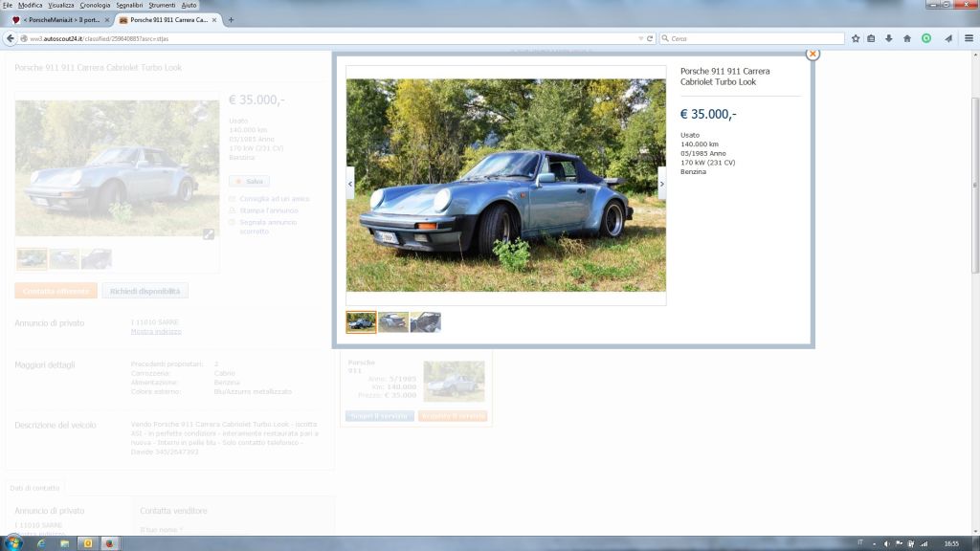Click the paper plane share icon
Viewport: 980px width, 551px height.
(948, 38)
